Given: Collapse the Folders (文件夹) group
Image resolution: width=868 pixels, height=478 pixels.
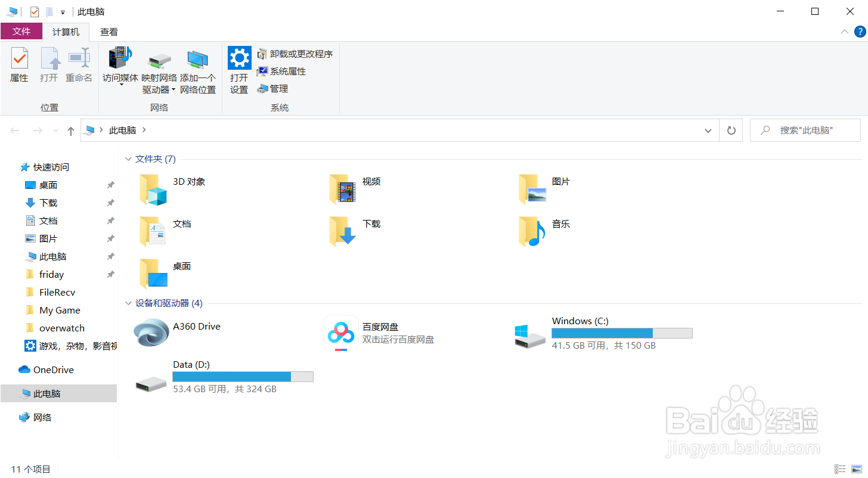Looking at the screenshot, I should point(128,159).
